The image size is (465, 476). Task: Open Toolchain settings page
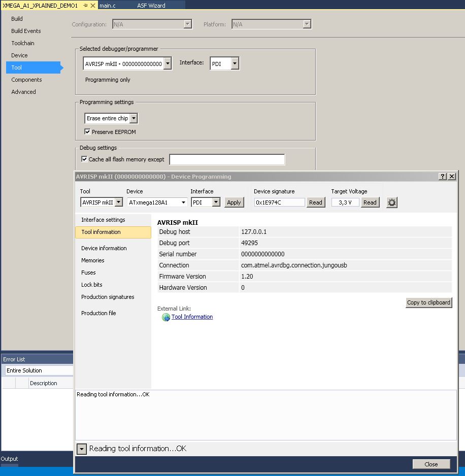(x=23, y=43)
